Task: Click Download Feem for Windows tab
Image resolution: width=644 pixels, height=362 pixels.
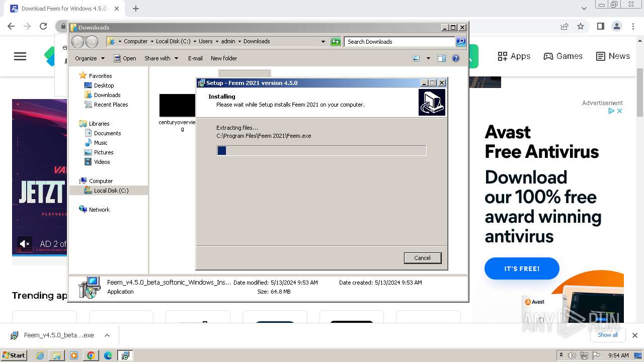Action: coord(64,9)
